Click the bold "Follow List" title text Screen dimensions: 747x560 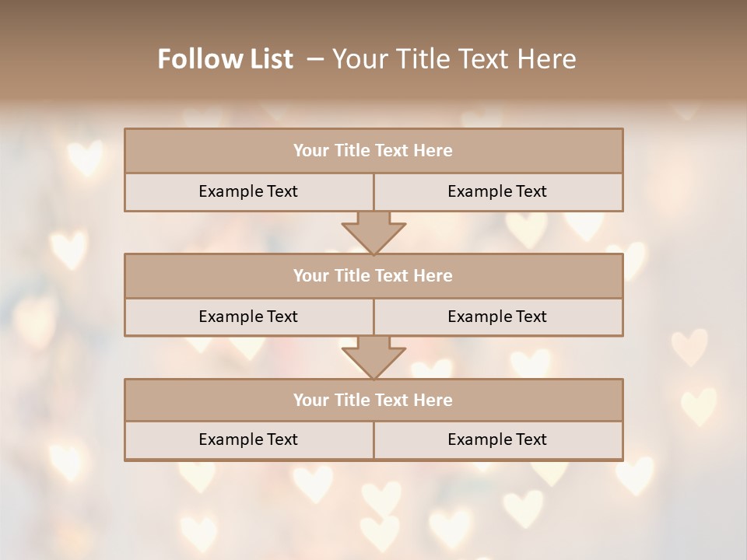[x=225, y=59]
